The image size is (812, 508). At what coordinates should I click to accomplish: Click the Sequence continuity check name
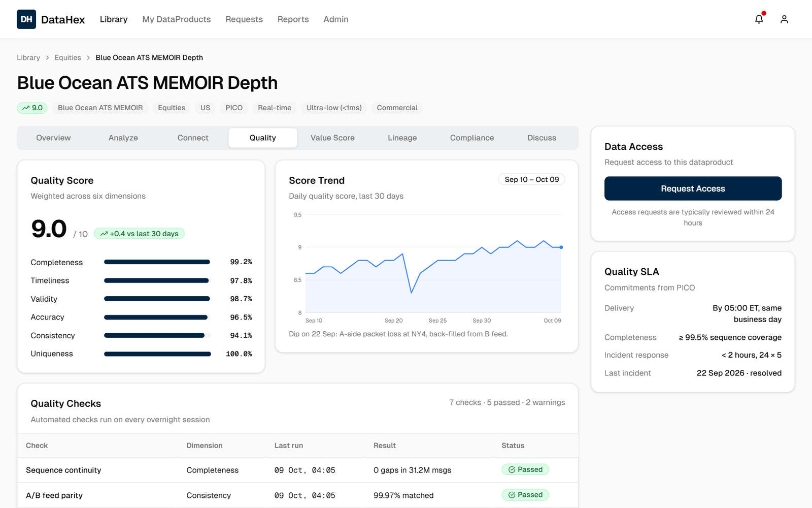click(x=63, y=470)
